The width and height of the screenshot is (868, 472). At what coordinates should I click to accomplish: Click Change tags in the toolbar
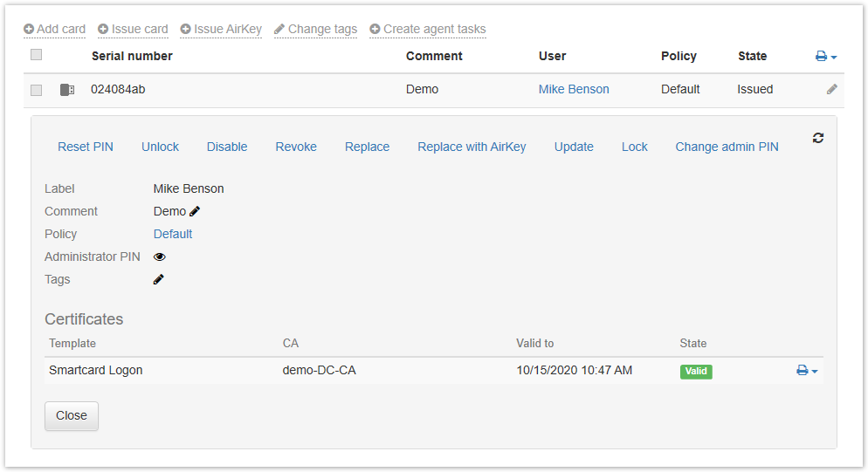tap(315, 29)
